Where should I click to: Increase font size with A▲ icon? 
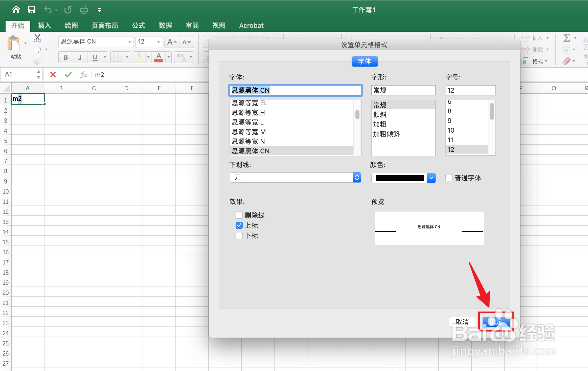coord(172,42)
